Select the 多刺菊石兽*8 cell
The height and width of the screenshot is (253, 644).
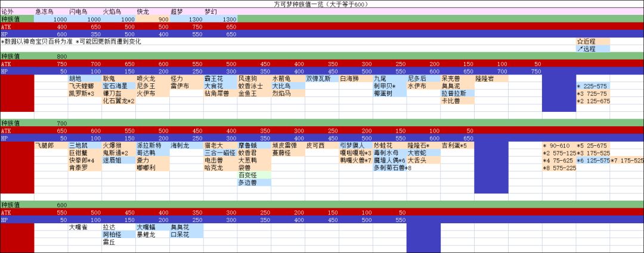point(390,168)
